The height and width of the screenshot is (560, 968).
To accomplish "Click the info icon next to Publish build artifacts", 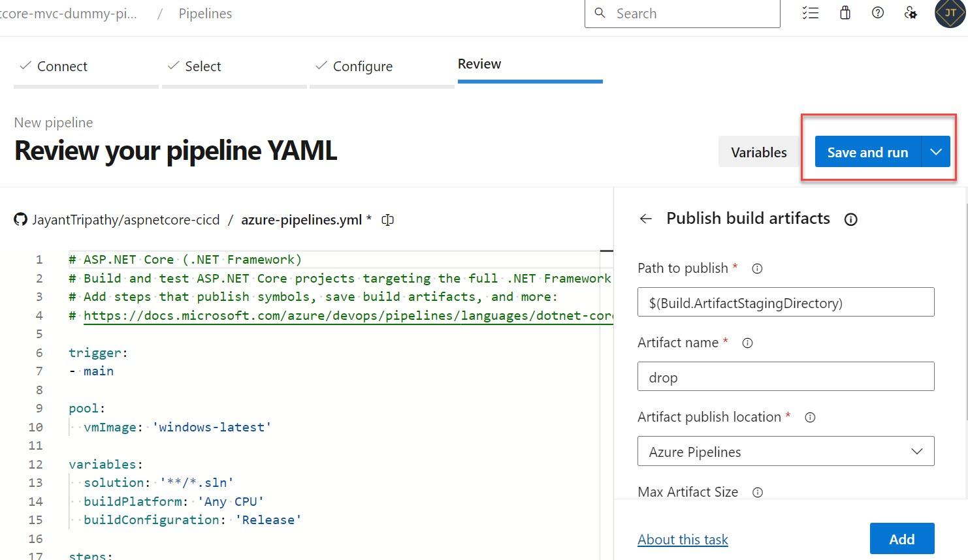I will [x=850, y=219].
